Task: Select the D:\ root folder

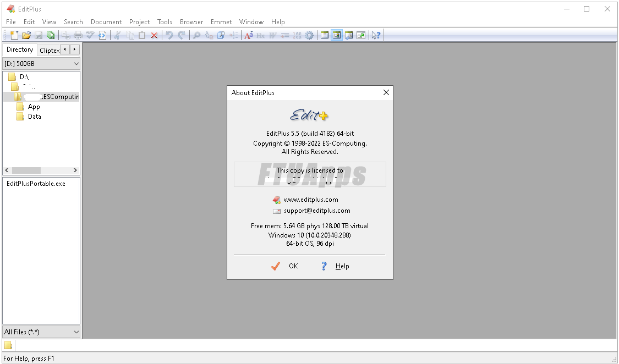Action: pos(24,77)
